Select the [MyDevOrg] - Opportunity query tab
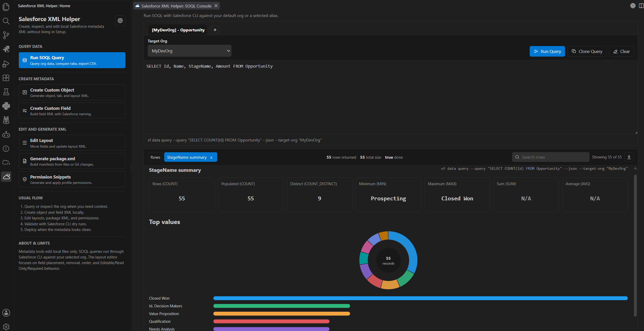This screenshot has height=331, width=644. (178, 30)
